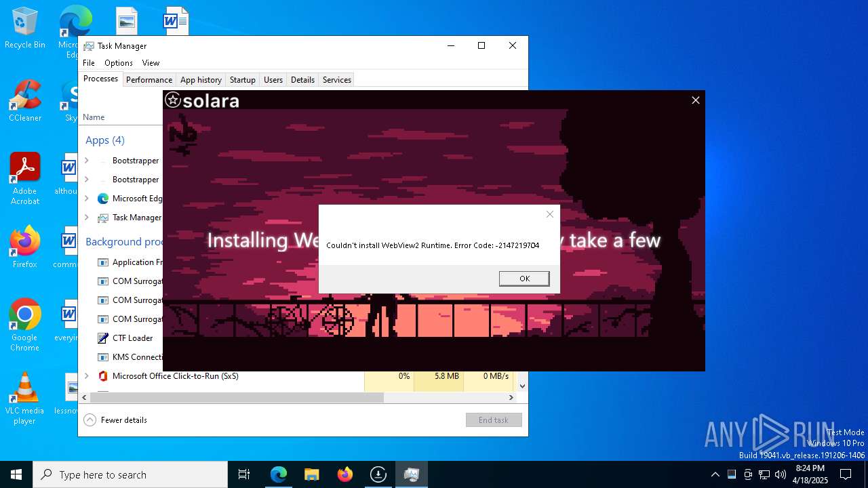
Task: Select the Processes tab
Action: [x=100, y=79]
